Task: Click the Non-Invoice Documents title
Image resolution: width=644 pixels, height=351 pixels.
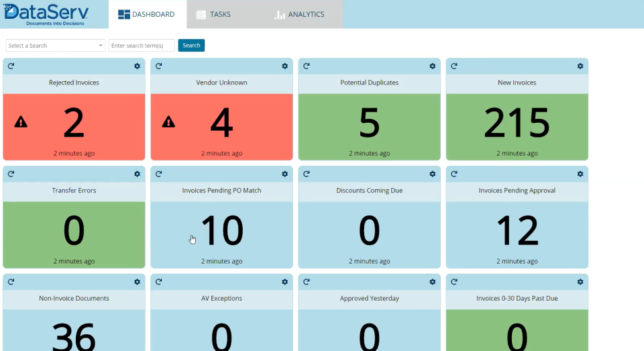Action: point(74,299)
